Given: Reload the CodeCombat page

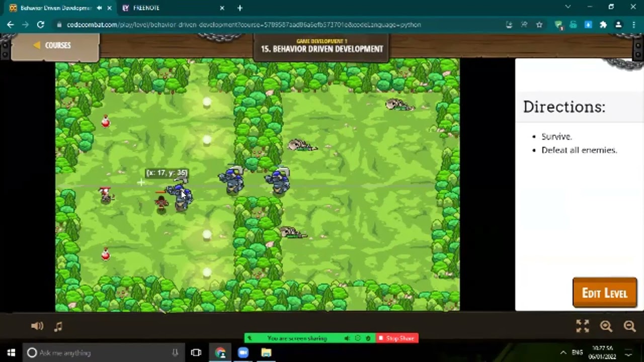Looking at the screenshot, I should point(40,24).
